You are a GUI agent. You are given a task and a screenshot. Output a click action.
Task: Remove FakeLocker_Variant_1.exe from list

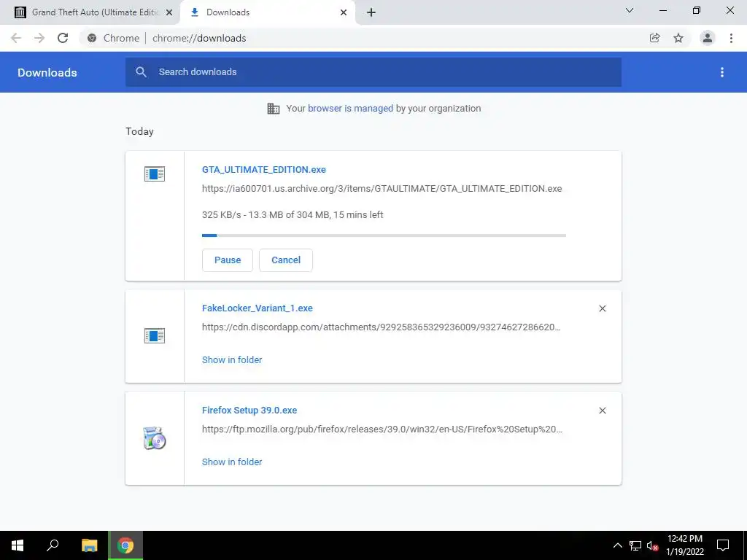pyautogui.click(x=602, y=308)
